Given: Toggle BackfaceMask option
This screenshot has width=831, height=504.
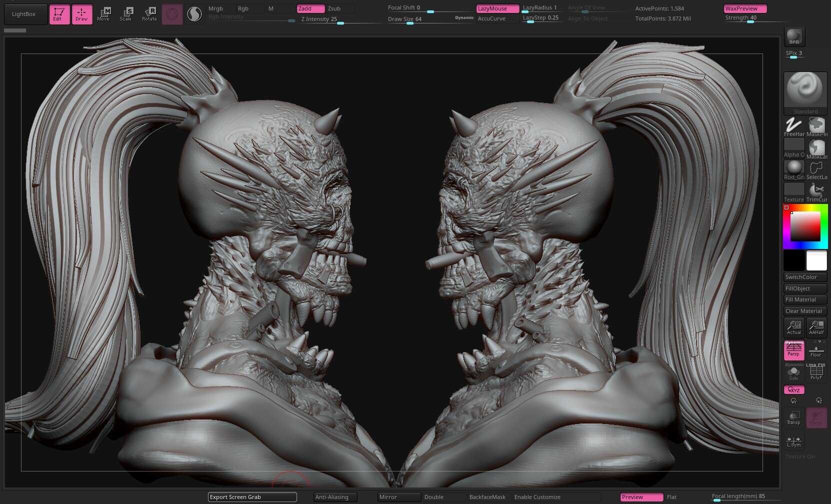Looking at the screenshot, I should 487,497.
